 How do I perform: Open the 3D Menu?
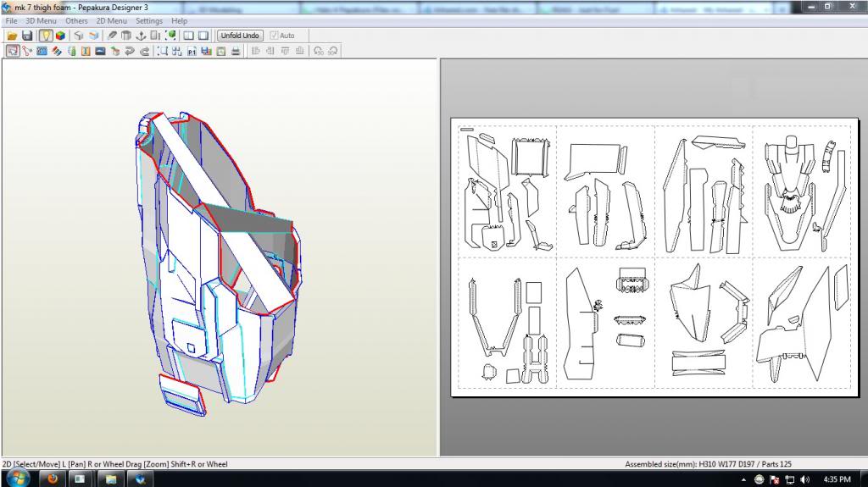[40, 20]
